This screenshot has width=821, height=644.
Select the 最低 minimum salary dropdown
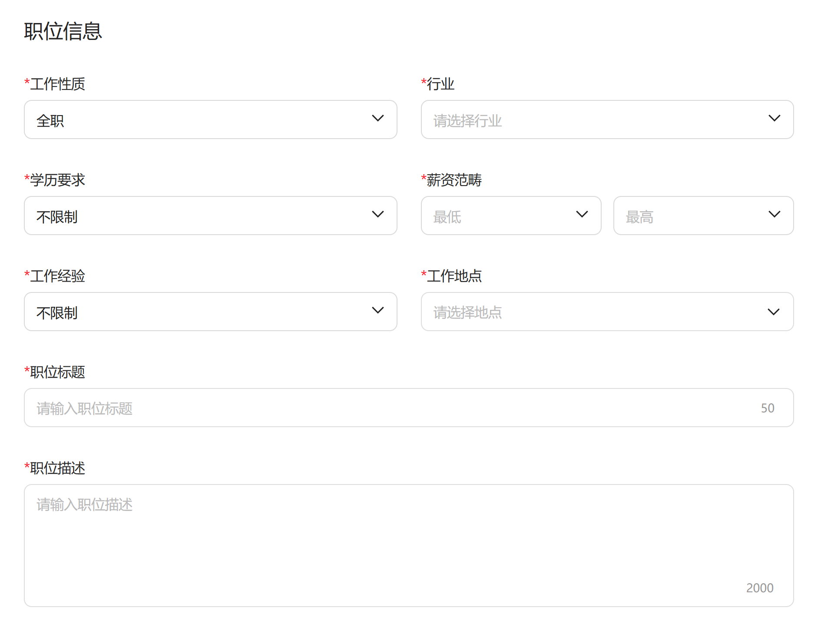coord(500,216)
